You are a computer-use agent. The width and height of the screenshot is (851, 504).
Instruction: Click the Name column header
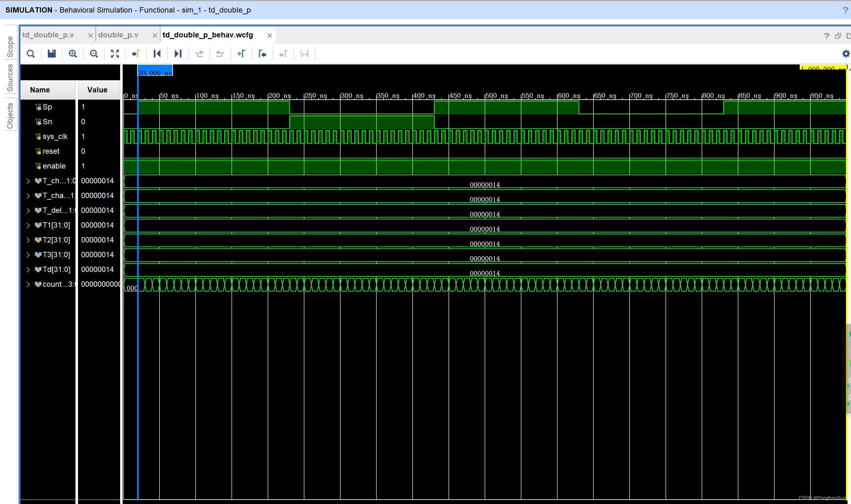pos(48,90)
